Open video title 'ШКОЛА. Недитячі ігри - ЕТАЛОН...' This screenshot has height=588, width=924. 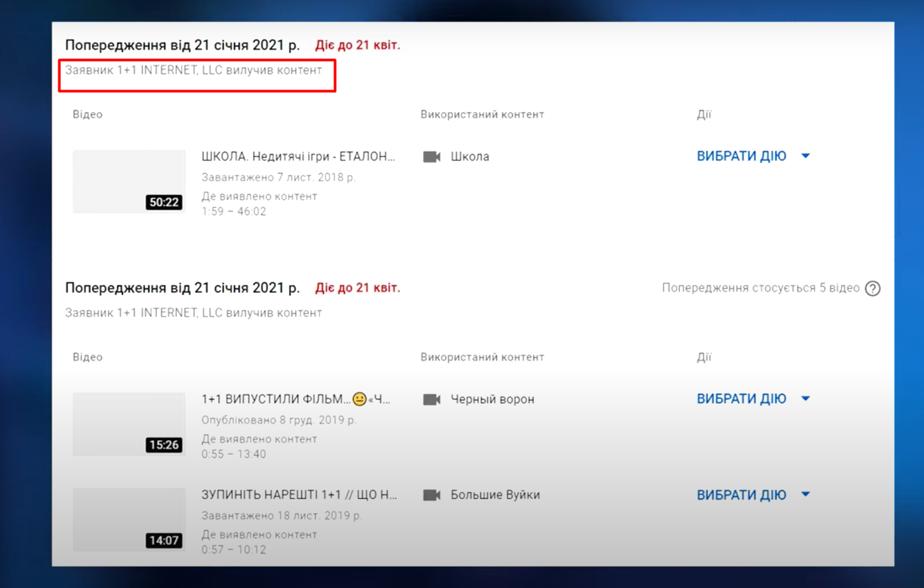pyautogui.click(x=298, y=156)
